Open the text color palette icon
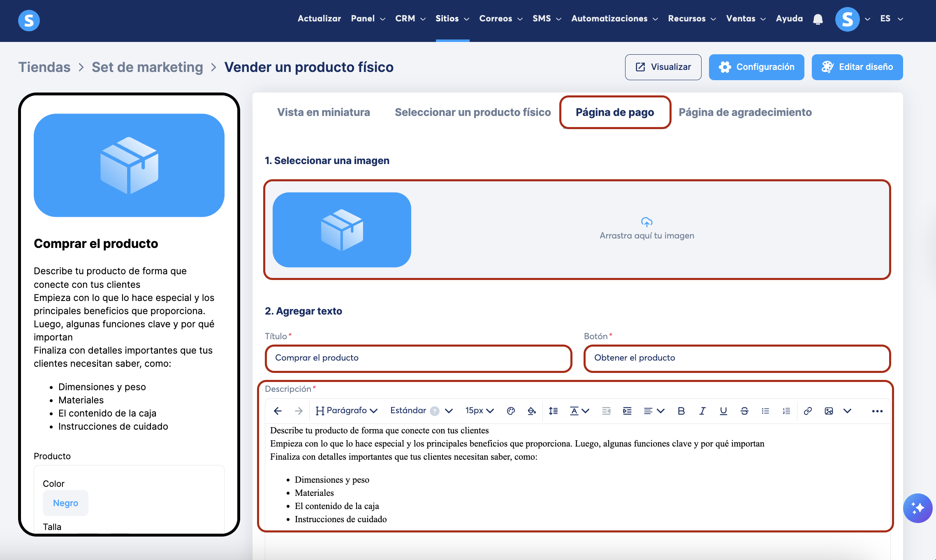The width and height of the screenshot is (936, 560). (x=511, y=411)
